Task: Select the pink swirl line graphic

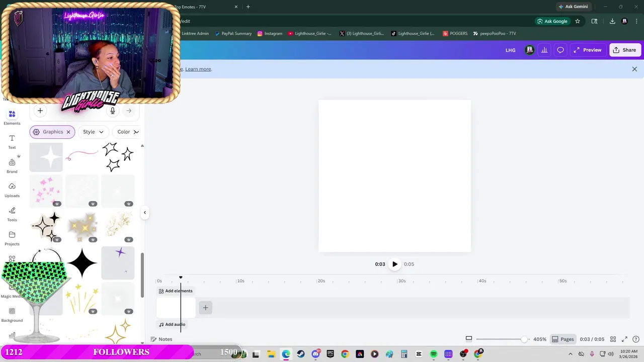Action: point(82,156)
